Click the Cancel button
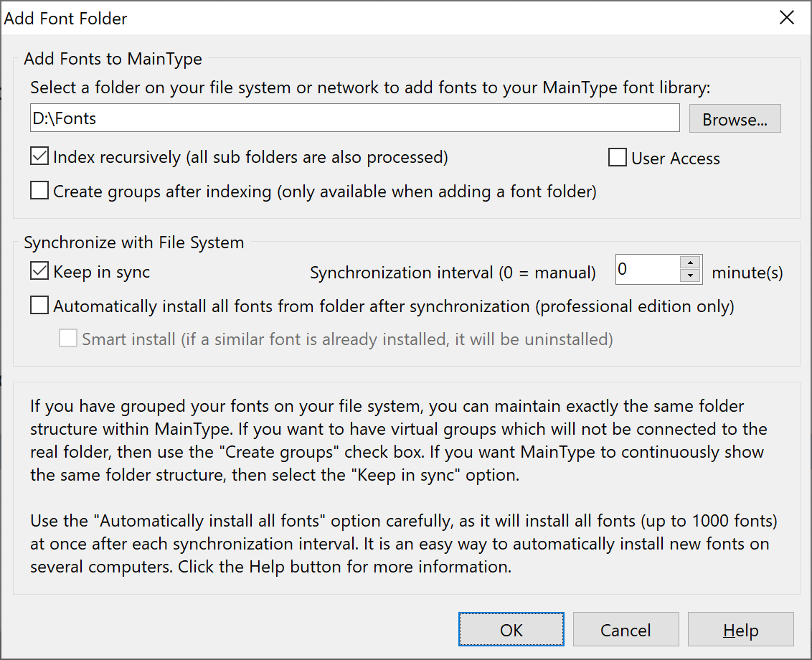Viewport: 812px width, 660px height. [625, 629]
